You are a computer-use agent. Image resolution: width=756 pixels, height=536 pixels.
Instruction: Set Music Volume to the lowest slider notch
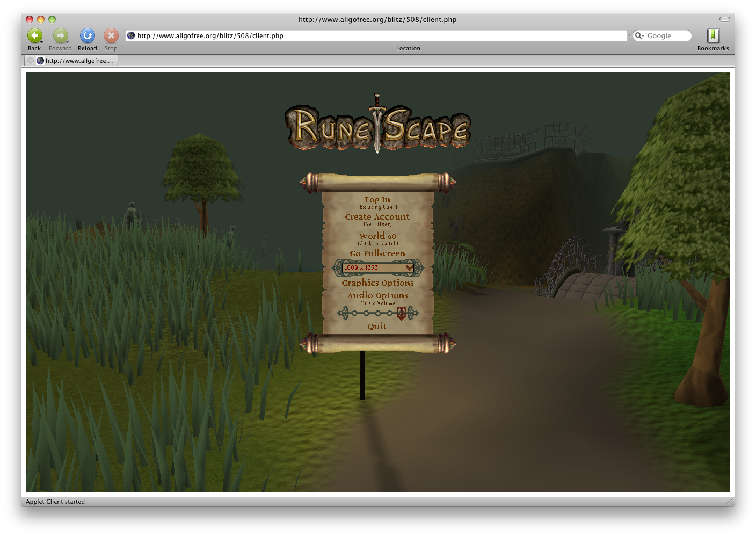(x=354, y=313)
